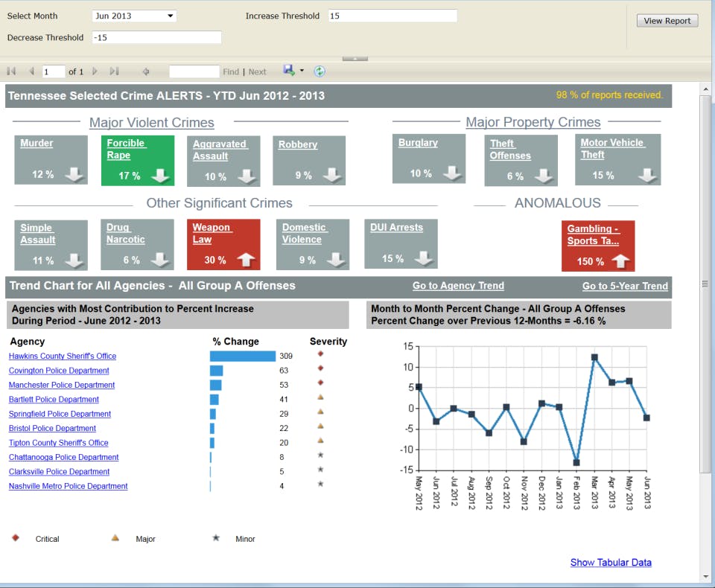The width and height of the screenshot is (715, 588).
Task: Open Hawkins County Sheriff's Office link
Action: (x=63, y=357)
